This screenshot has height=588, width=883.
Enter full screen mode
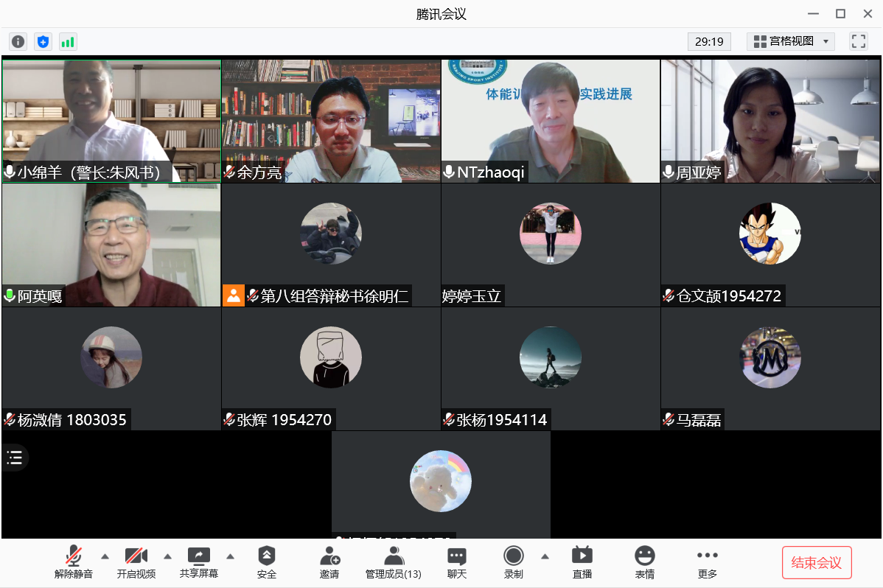pos(858,41)
